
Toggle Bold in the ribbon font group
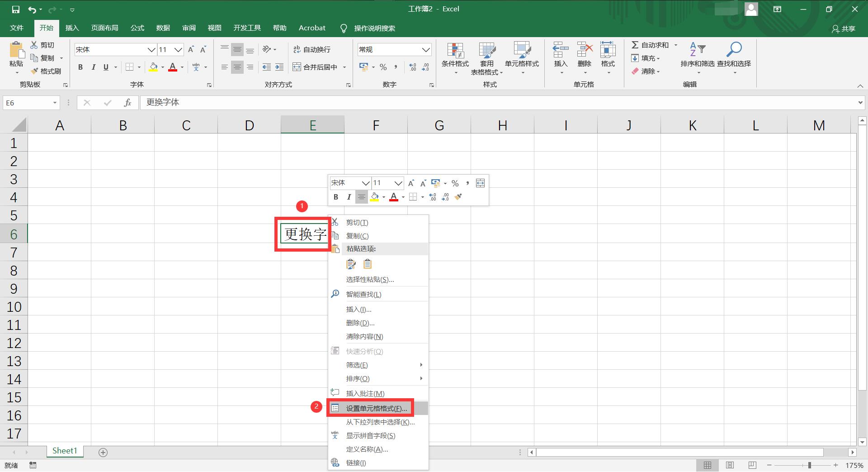click(x=80, y=67)
